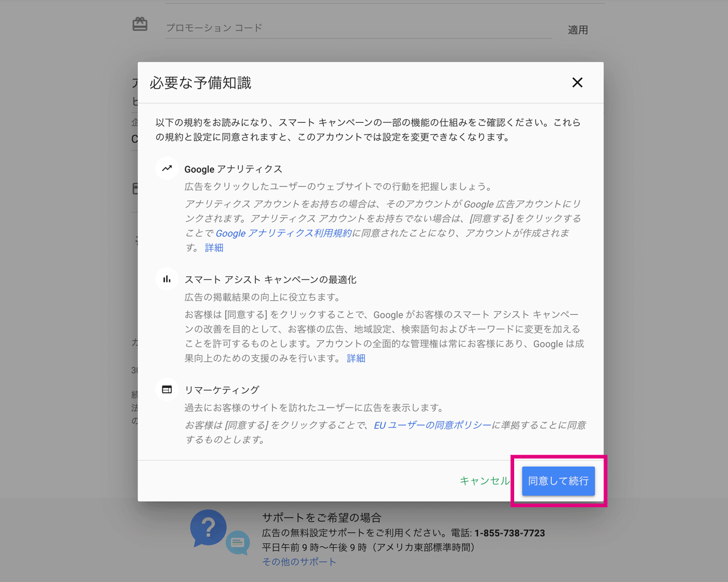Open 詳細 link under Google アナリティクス
Viewport: 728px width, 582px height.
coord(214,248)
